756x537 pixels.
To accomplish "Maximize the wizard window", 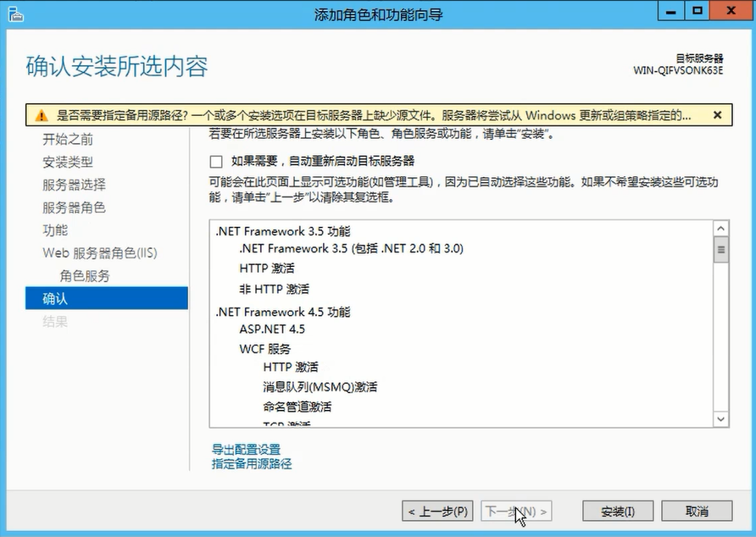I will coord(698,11).
